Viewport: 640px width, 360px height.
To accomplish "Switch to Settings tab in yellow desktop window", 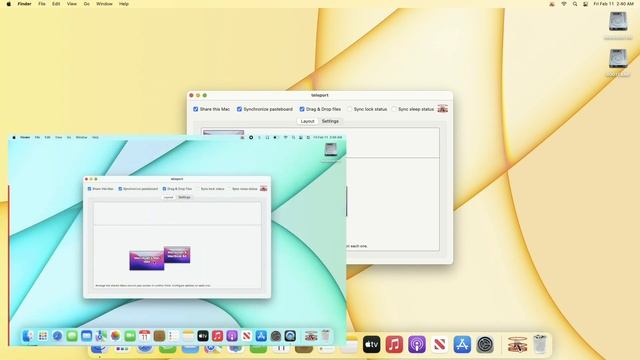I will pyautogui.click(x=330, y=121).
